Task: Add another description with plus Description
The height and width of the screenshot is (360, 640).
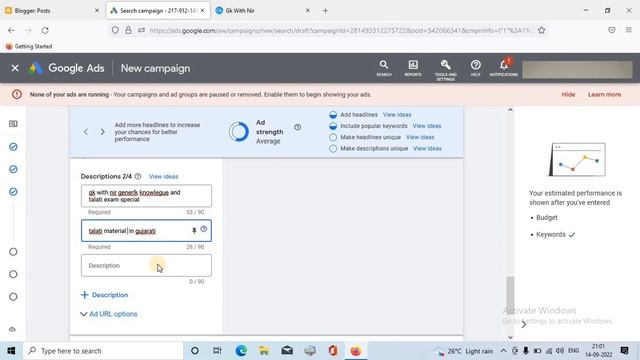Action: 105,295
